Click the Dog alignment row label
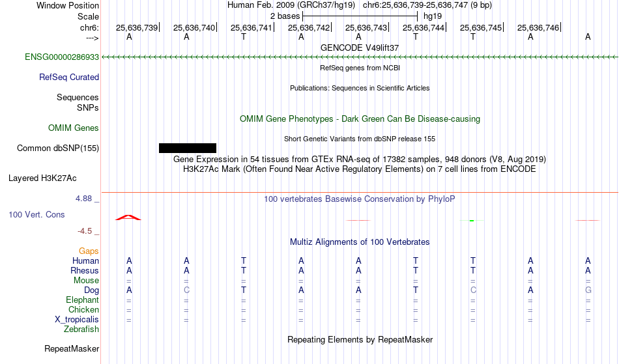The width and height of the screenshot is (619, 364). [x=91, y=290]
